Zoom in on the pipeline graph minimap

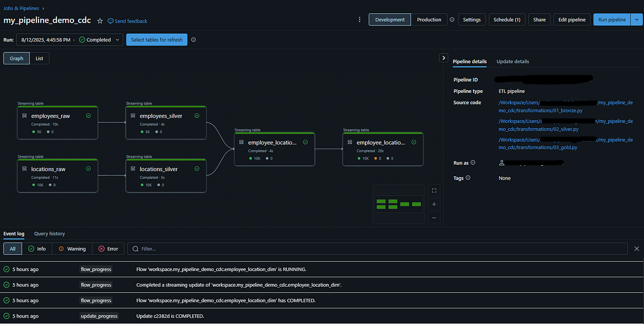[x=434, y=204]
